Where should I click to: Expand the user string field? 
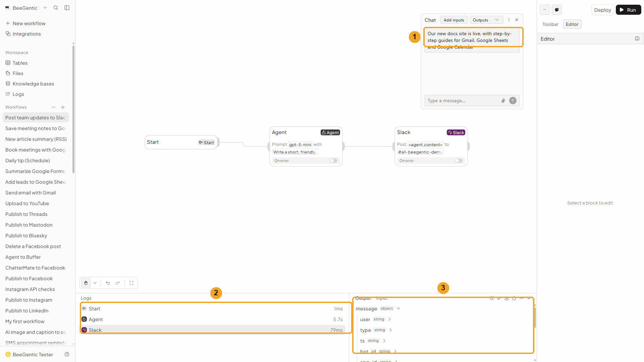[x=390, y=319]
